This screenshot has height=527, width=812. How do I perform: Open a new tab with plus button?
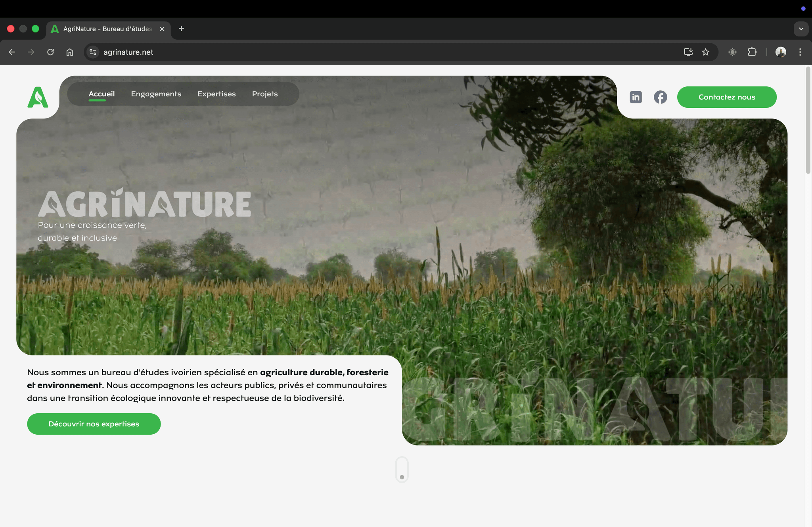(x=182, y=29)
